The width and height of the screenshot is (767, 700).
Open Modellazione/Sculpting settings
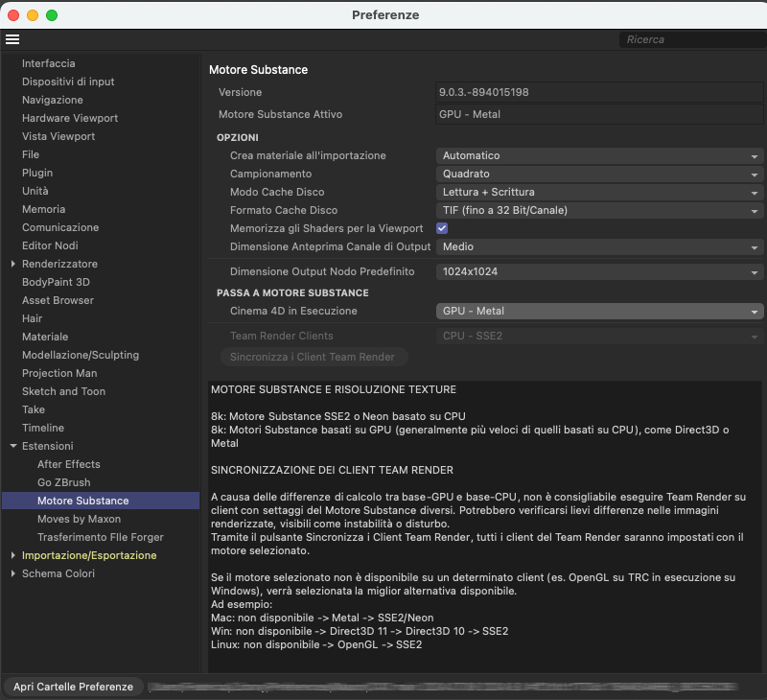[x=81, y=355]
